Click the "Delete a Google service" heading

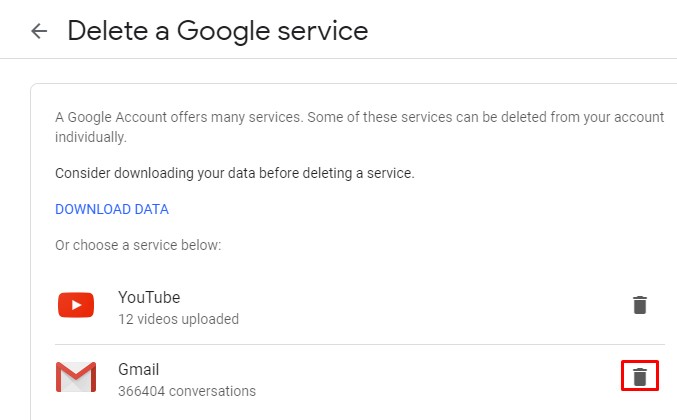pyautogui.click(x=217, y=31)
